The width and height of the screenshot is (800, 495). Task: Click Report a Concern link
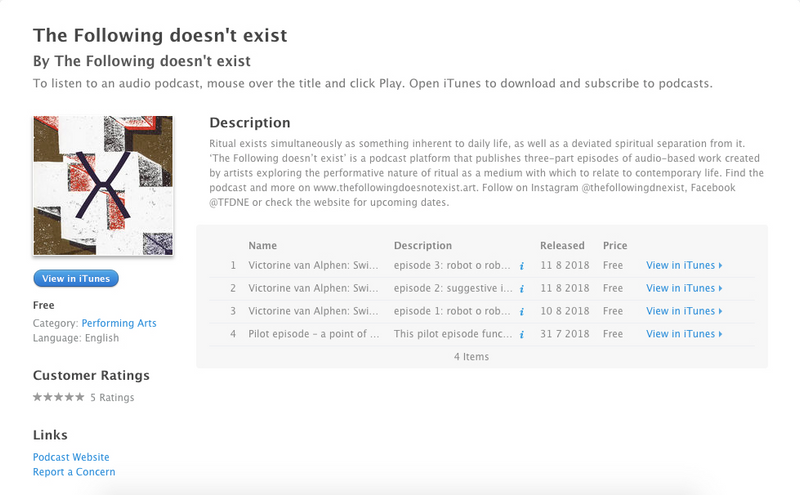(74, 472)
